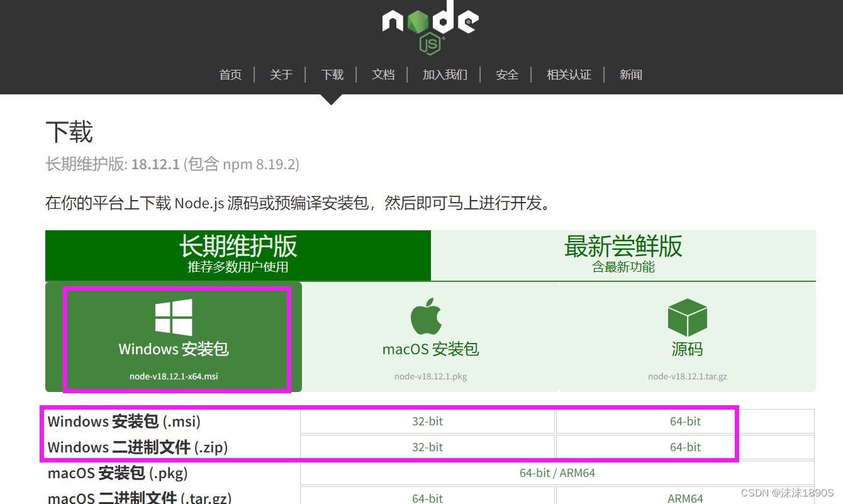This screenshot has height=504, width=843.
Task: Click ARM64 for macOS 二进制文件 (.tar.gz)
Action: 685,498
